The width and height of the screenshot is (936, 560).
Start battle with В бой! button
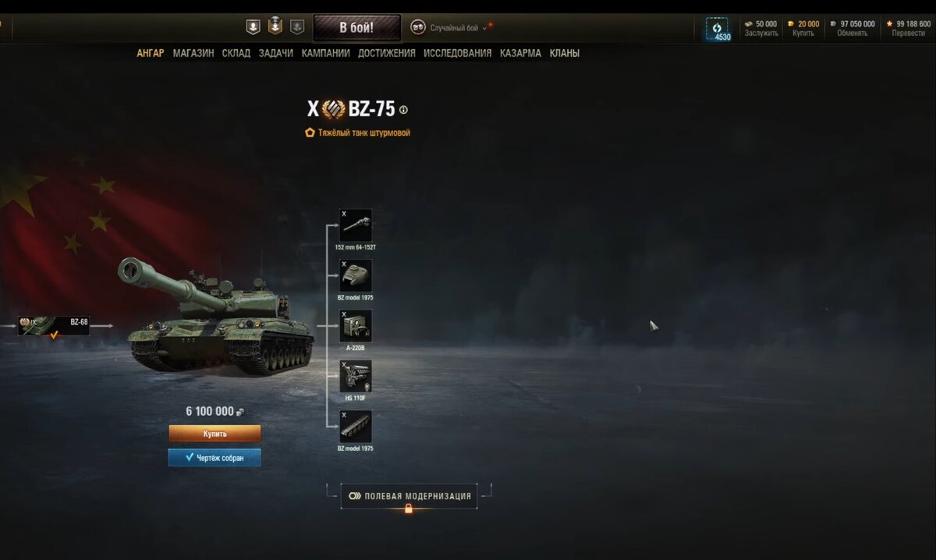pyautogui.click(x=356, y=28)
